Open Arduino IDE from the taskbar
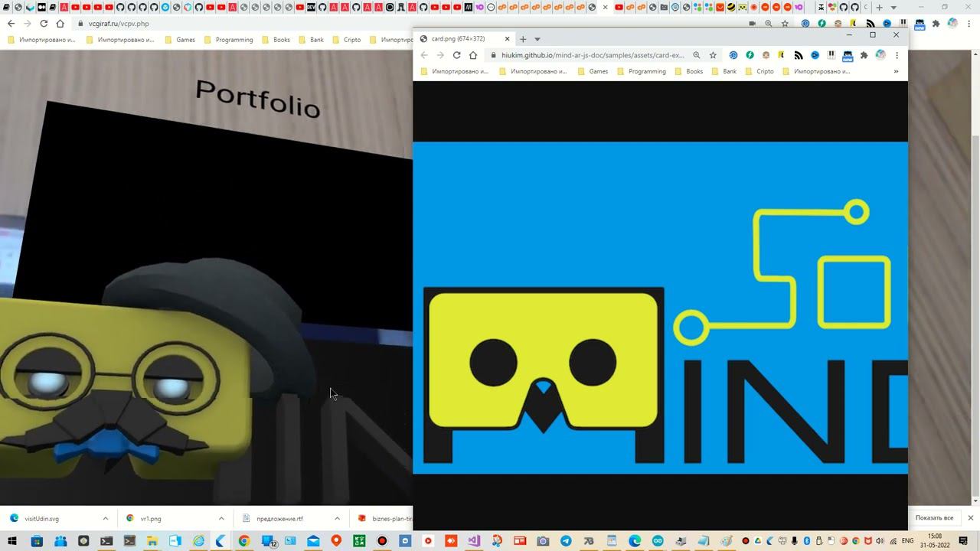The height and width of the screenshot is (551, 980). pos(658,541)
